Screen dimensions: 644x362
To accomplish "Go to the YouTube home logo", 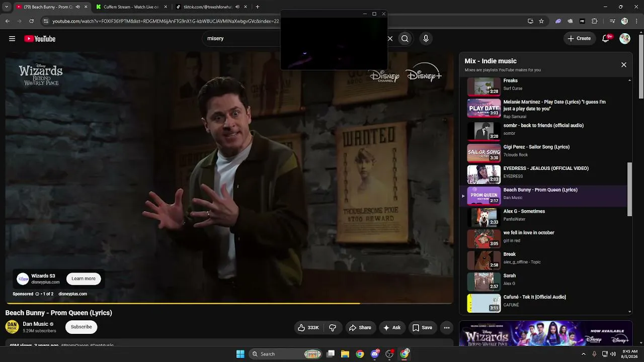I will click(x=40, y=39).
